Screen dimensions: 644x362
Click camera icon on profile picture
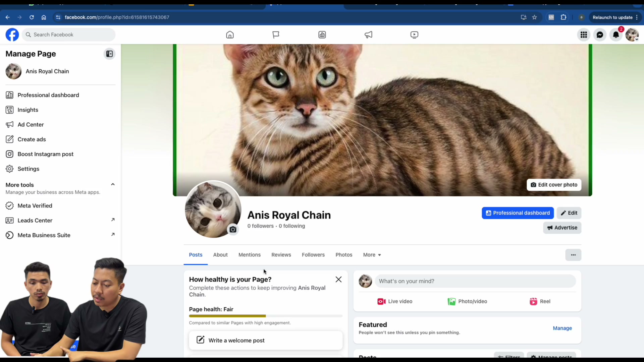coord(233,230)
